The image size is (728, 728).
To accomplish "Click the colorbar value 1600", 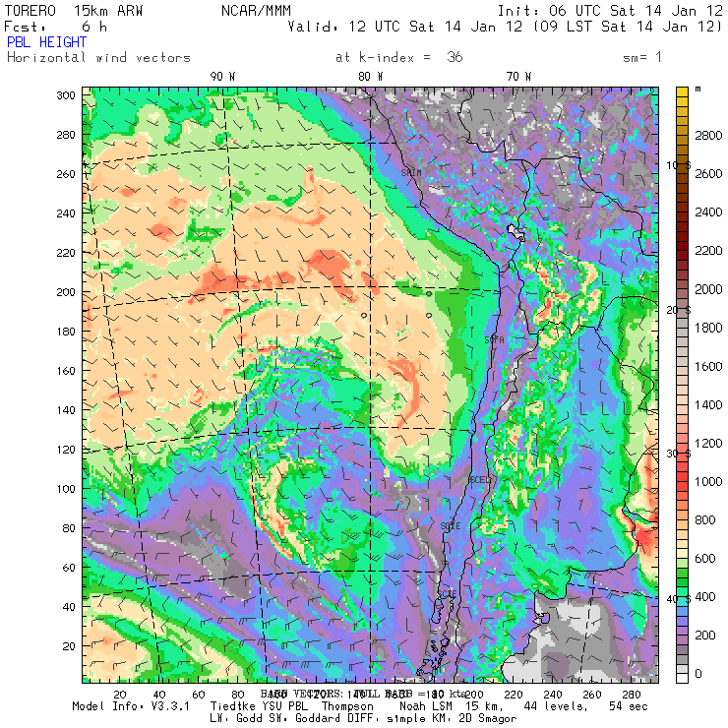I will [x=708, y=366].
